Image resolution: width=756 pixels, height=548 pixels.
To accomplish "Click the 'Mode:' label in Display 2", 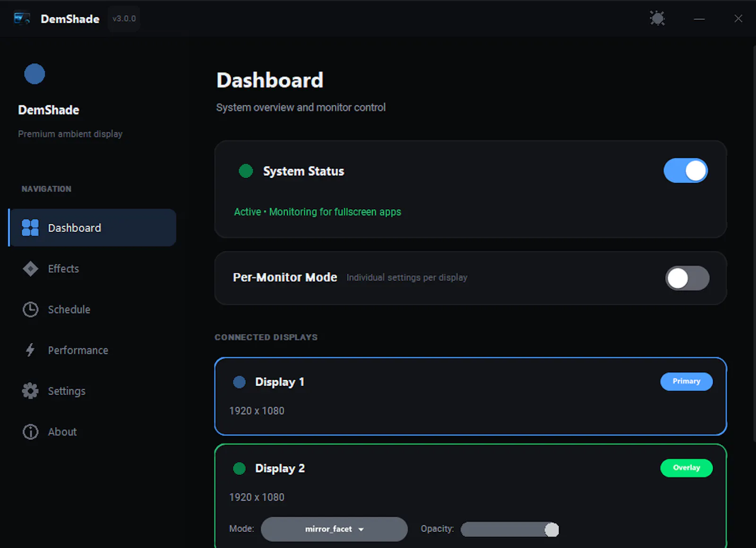I will (x=241, y=529).
